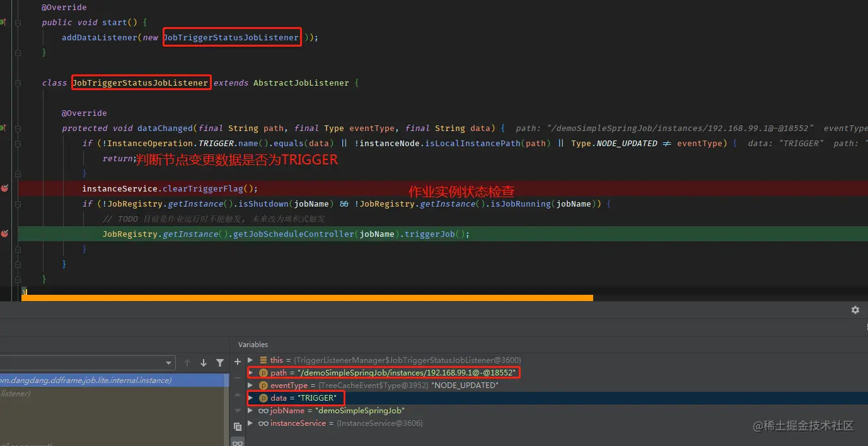
Task: Click 'isLocalInstancePath' in the if condition
Action: [473, 143]
